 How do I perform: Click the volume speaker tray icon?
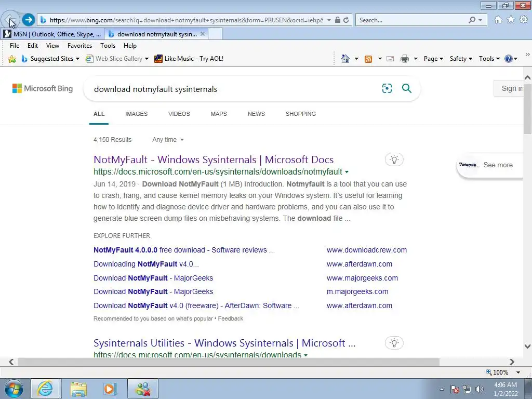click(x=479, y=389)
